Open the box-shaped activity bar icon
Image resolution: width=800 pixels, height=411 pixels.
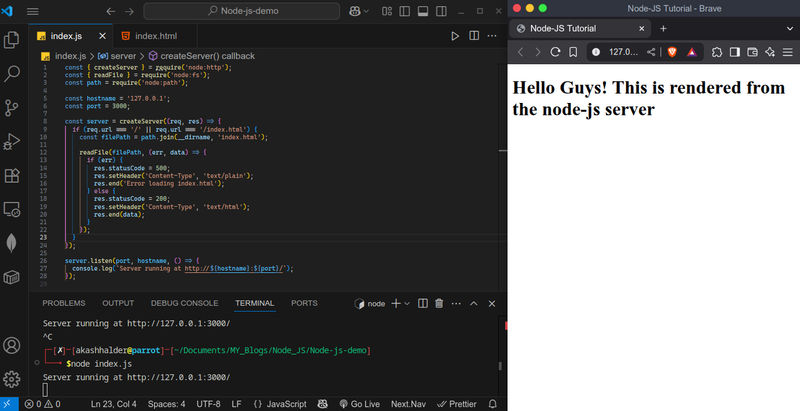click(11, 277)
